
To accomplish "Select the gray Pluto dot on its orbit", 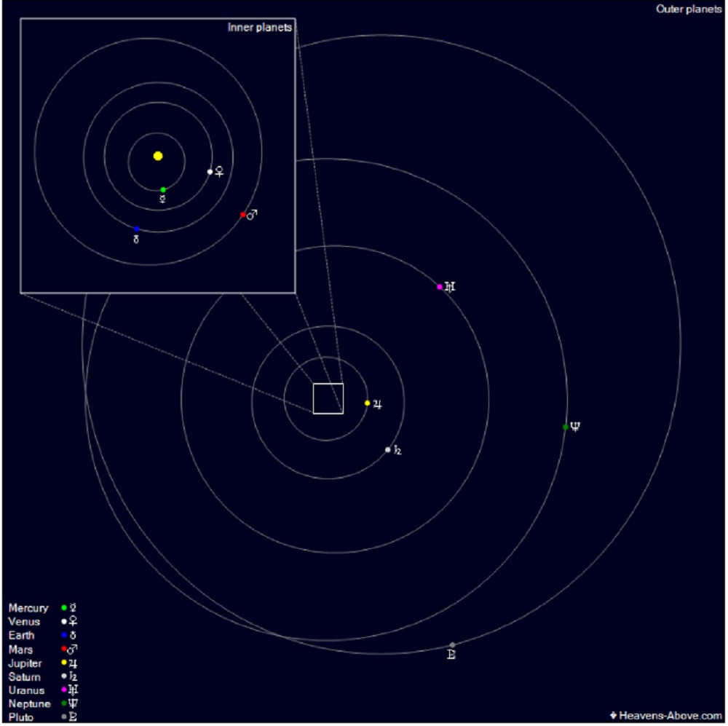I will [x=453, y=645].
